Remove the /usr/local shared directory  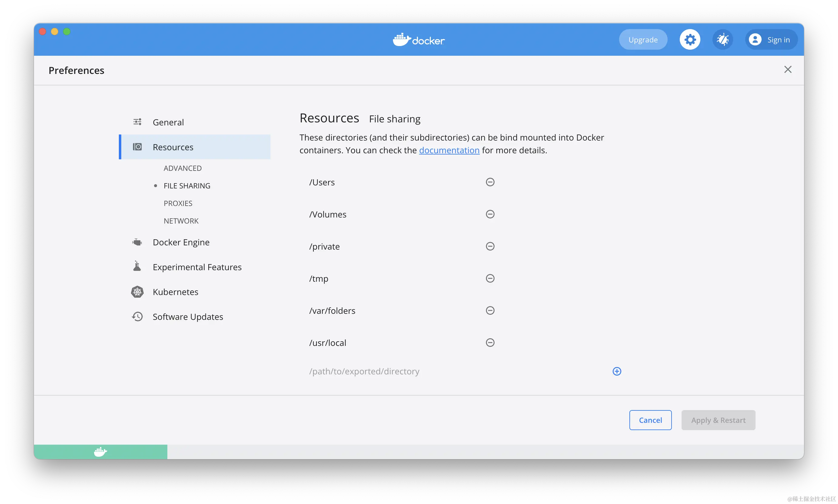click(x=490, y=343)
